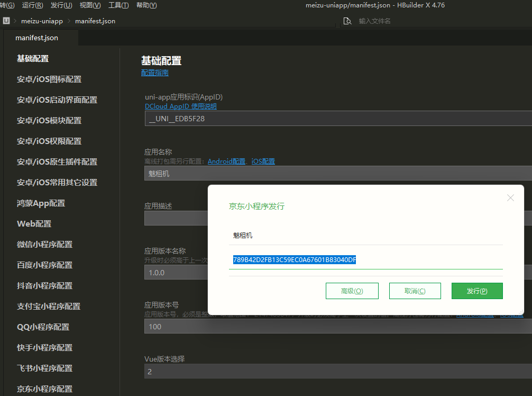Click the HBuilder logo icon in breadcrumb
The image size is (532, 396).
[x=6, y=21]
